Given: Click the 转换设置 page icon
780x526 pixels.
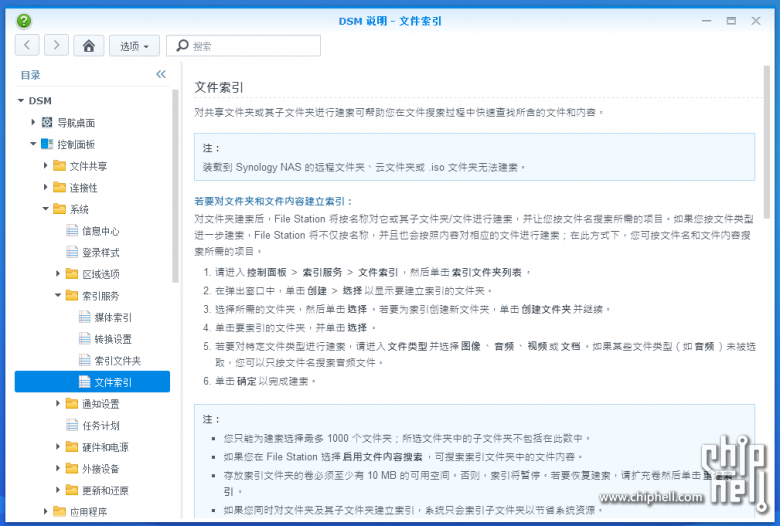Looking at the screenshot, I should click(x=85, y=338).
